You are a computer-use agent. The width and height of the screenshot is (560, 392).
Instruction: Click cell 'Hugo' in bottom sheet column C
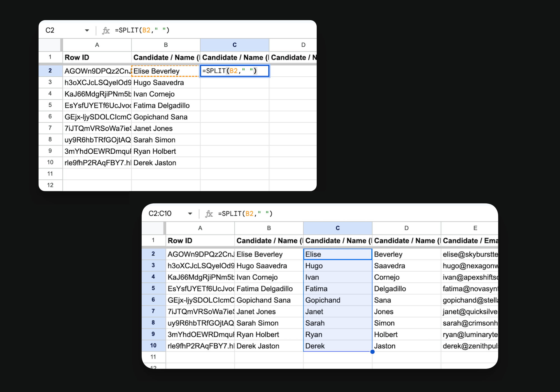(x=338, y=266)
